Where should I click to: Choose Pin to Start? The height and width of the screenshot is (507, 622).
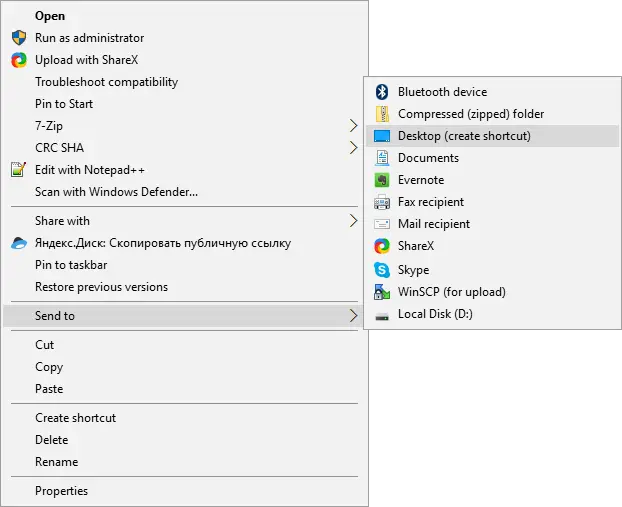point(184,104)
